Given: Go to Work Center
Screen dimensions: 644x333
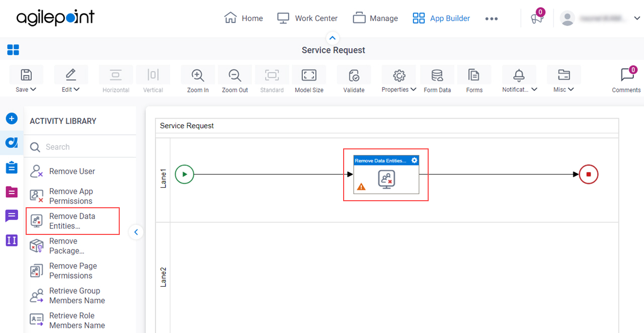Looking at the screenshot, I should (307, 18).
